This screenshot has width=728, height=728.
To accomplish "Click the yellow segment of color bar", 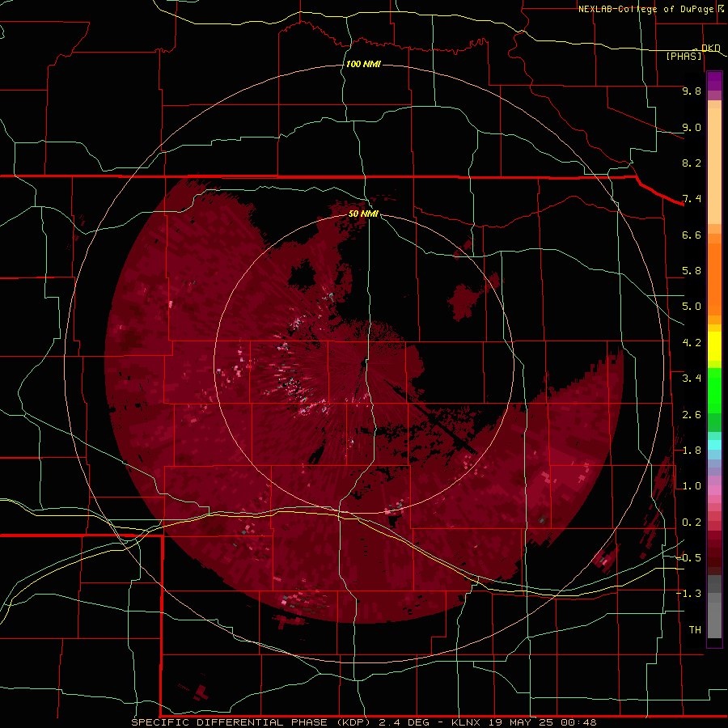I will 714,346.
